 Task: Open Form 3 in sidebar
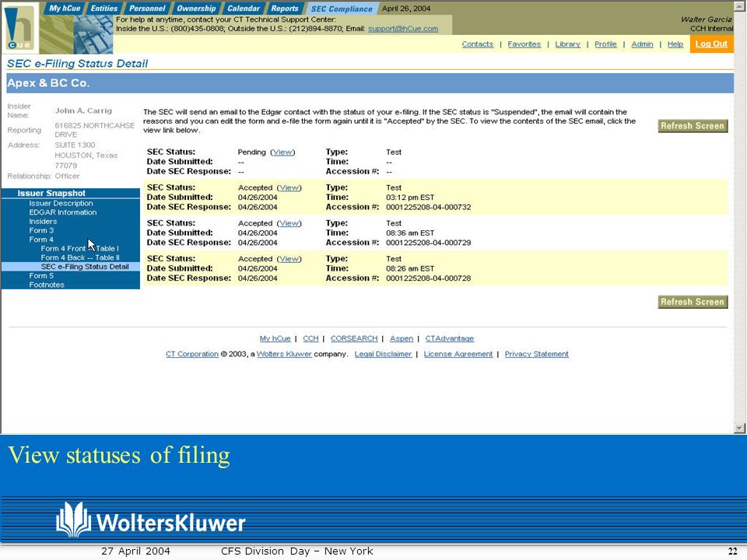(x=41, y=230)
